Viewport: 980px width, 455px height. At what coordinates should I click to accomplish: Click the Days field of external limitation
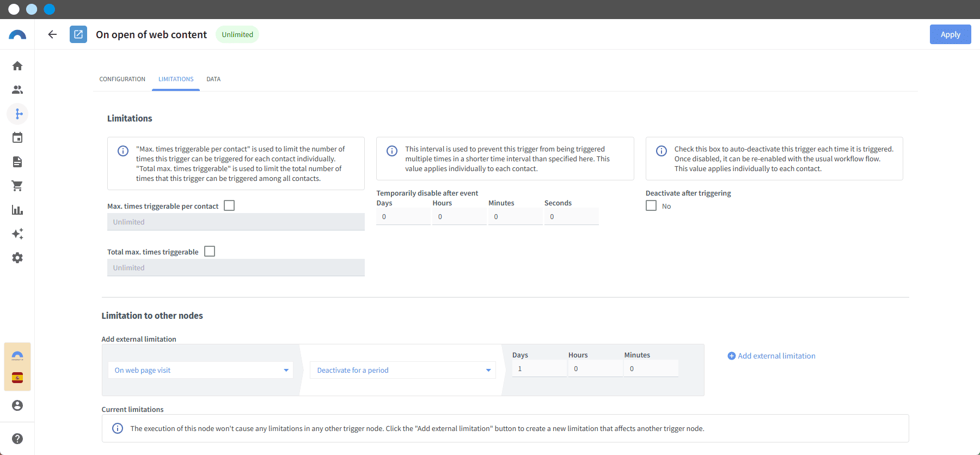pyautogui.click(x=540, y=368)
